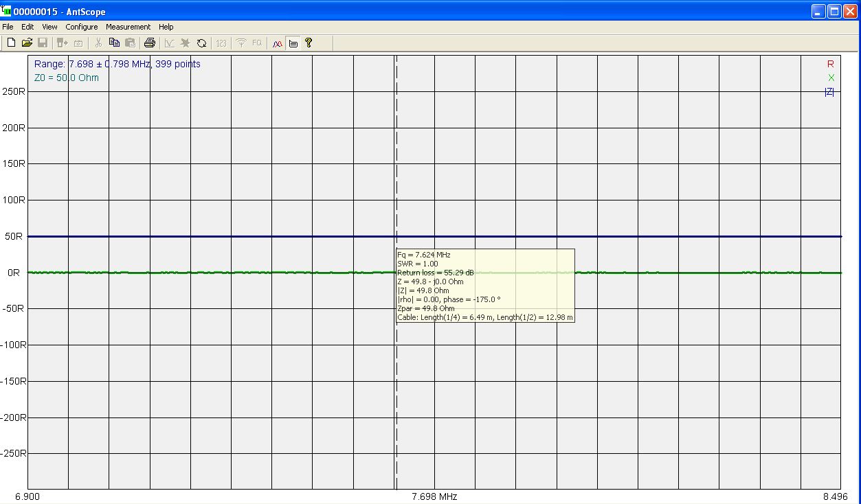Screen dimensions: 861x504
Task: Open the Measurement menu
Action: pos(128,27)
